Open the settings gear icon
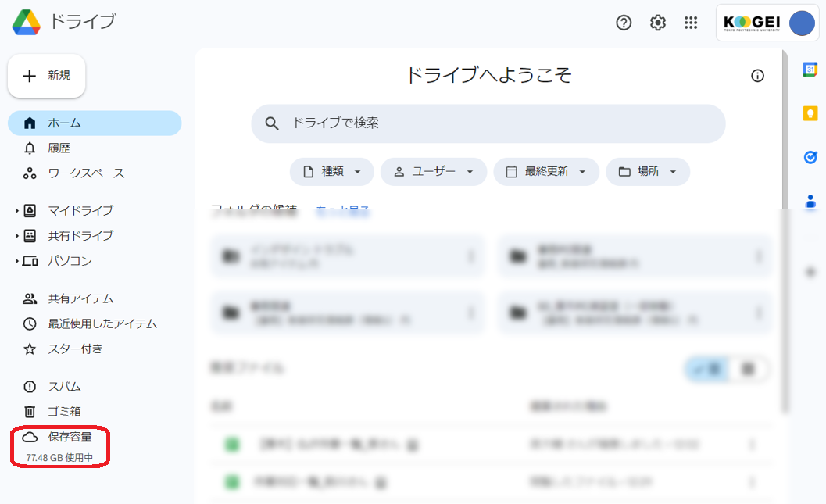The height and width of the screenshot is (504, 826). click(x=657, y=23)
